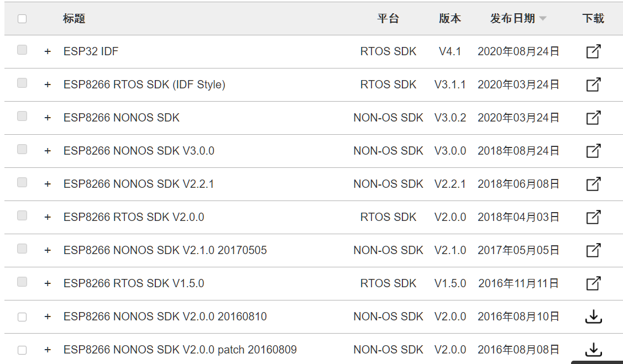Screen dimensions: 623x364
Task: Expand the ESP8266 NONOS SDK V2.1.0 20170505 row
Action: point(47,250)
